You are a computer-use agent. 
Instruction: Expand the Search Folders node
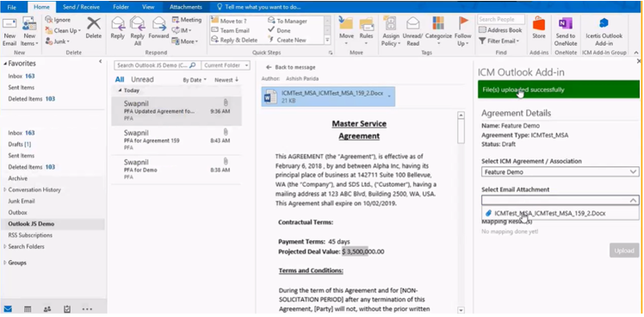tap(5, 246)
